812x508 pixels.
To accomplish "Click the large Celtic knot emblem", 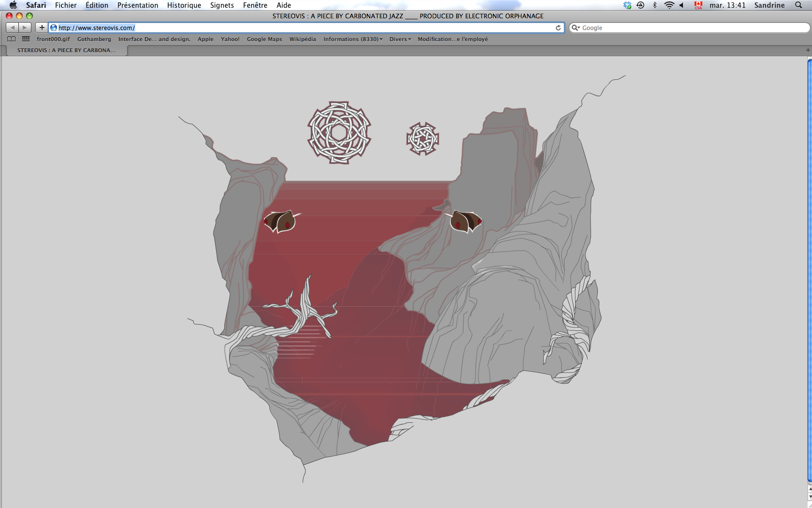I will click(x=339, y=133).
